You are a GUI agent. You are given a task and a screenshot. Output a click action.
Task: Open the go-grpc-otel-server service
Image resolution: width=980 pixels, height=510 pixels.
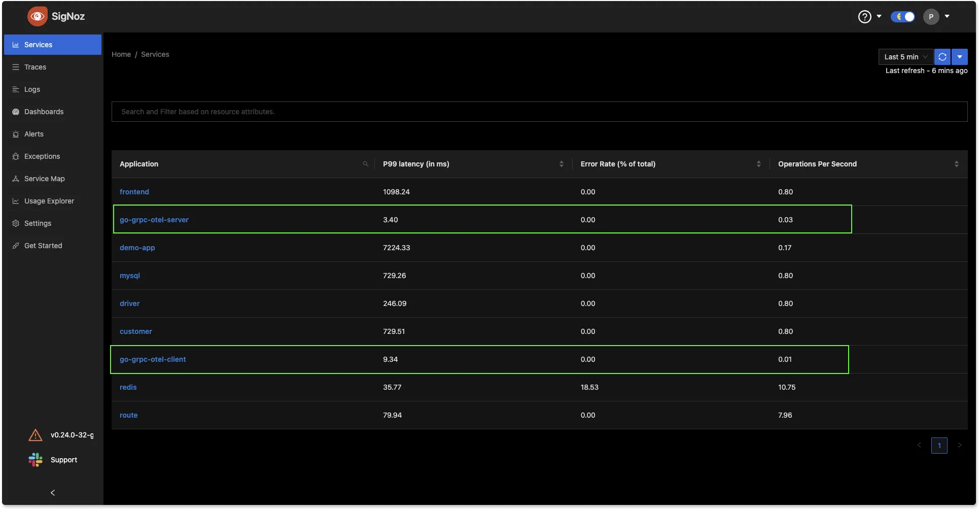pos(154,220)
